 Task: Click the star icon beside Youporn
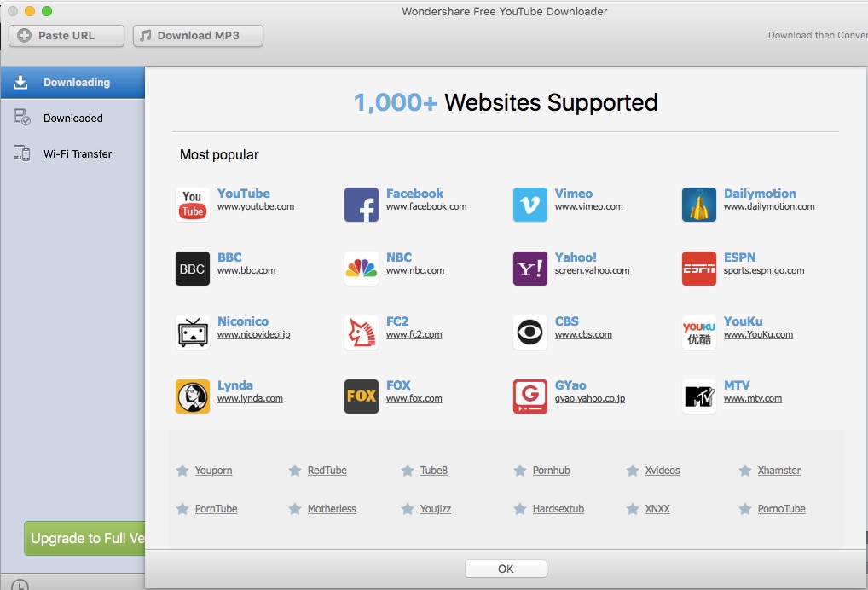182,471
